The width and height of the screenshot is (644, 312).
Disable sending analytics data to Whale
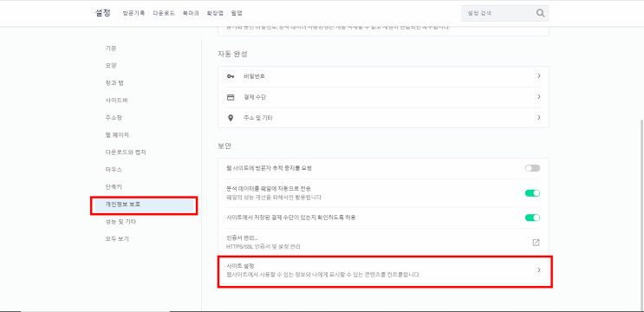pyautogui.click(x=532, y=193)
